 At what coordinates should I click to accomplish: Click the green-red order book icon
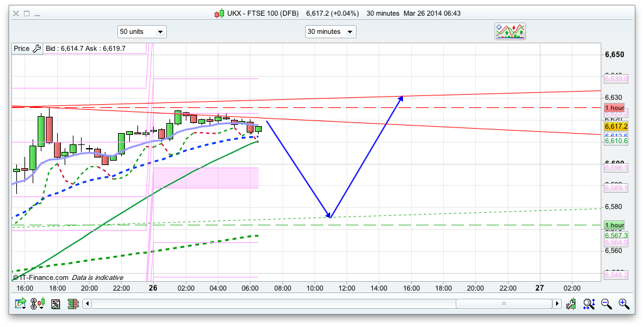tap(72, 304)
